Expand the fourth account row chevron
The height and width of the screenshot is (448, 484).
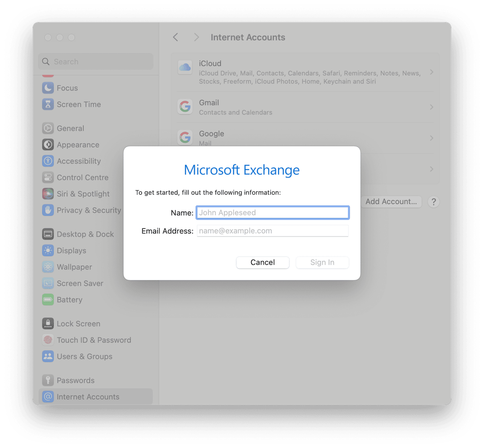coord(431,169)
